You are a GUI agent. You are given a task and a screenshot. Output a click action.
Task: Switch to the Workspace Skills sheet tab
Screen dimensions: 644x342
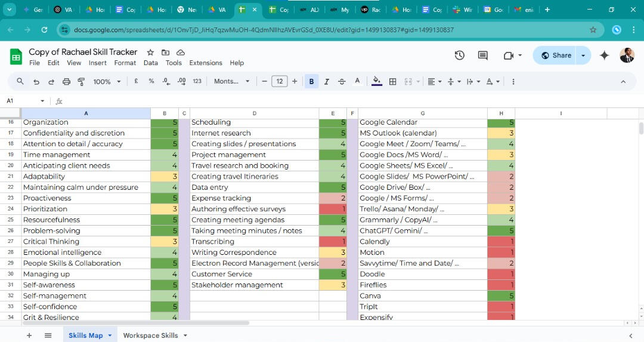[x=150, y=335]
